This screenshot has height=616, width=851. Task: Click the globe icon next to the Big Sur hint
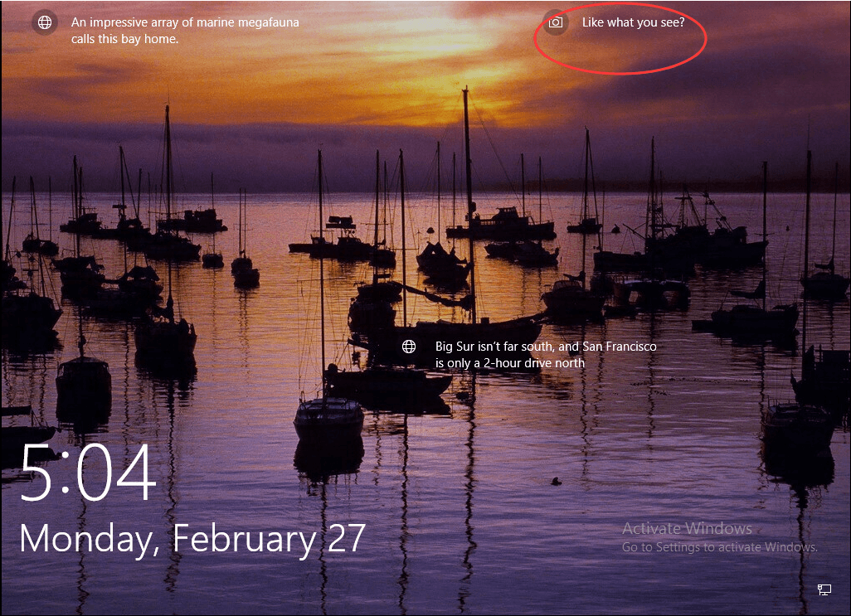pyautogui.click(x=408, y=347)
